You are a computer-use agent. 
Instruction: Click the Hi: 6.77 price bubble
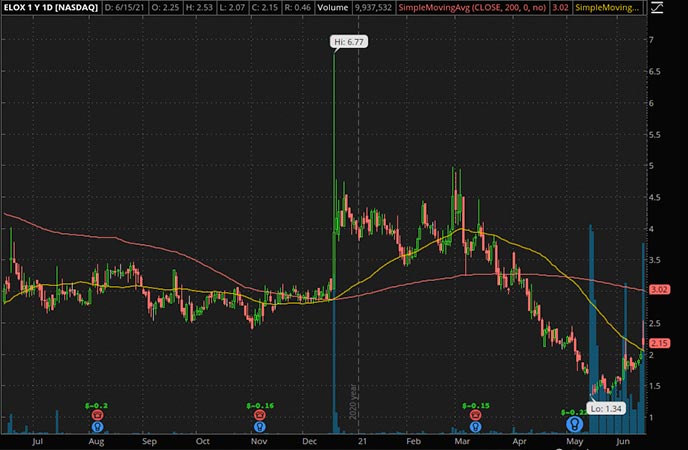(x=349, y=42)
